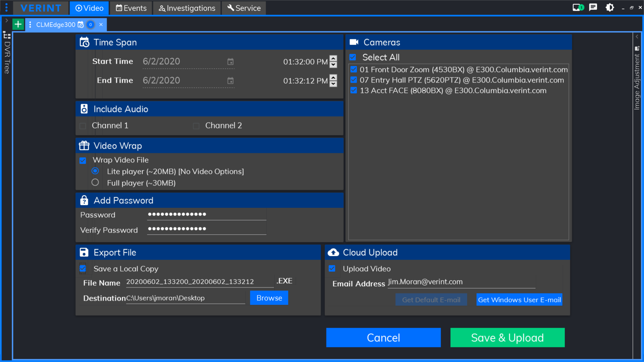Uncheck Select All cameras

point(353,57)
